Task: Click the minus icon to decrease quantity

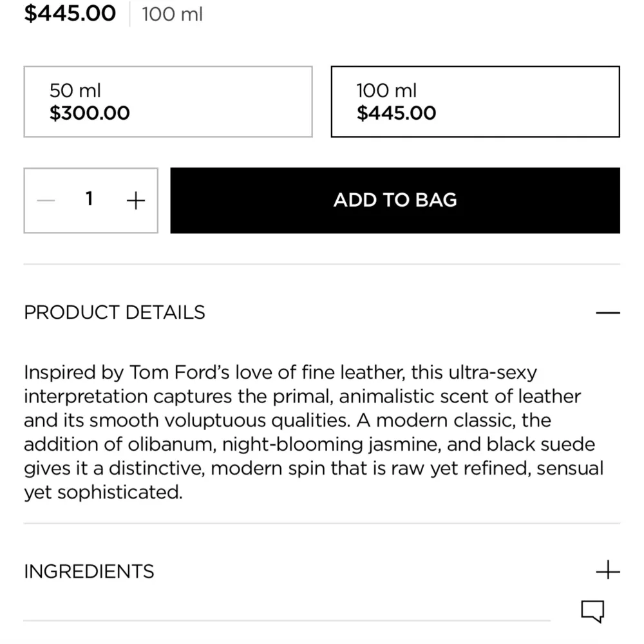Action: click(x=46, y=200)
